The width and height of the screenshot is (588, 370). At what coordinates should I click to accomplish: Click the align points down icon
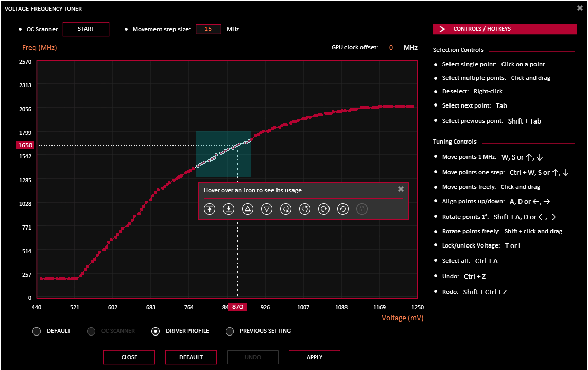coord(229,209)
